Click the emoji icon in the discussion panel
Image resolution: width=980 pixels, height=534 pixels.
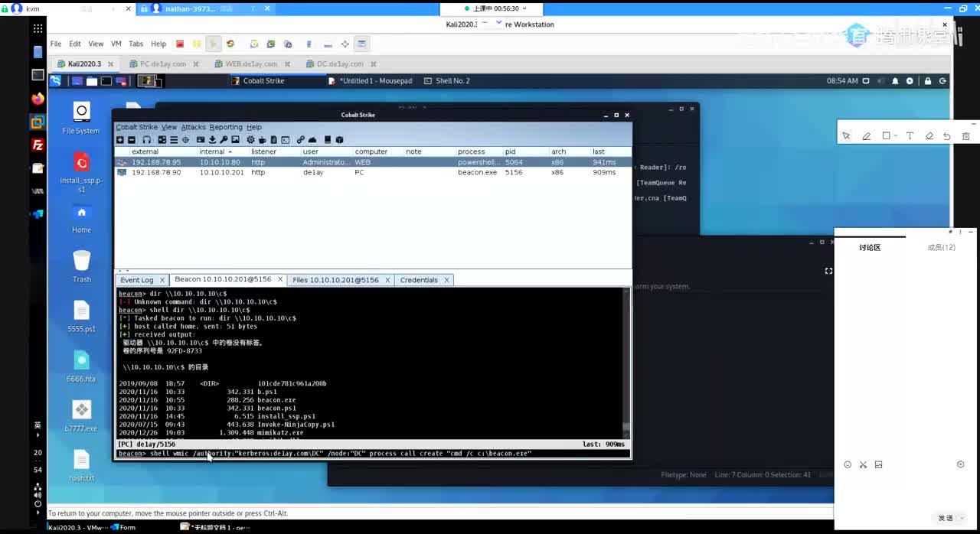848,464
